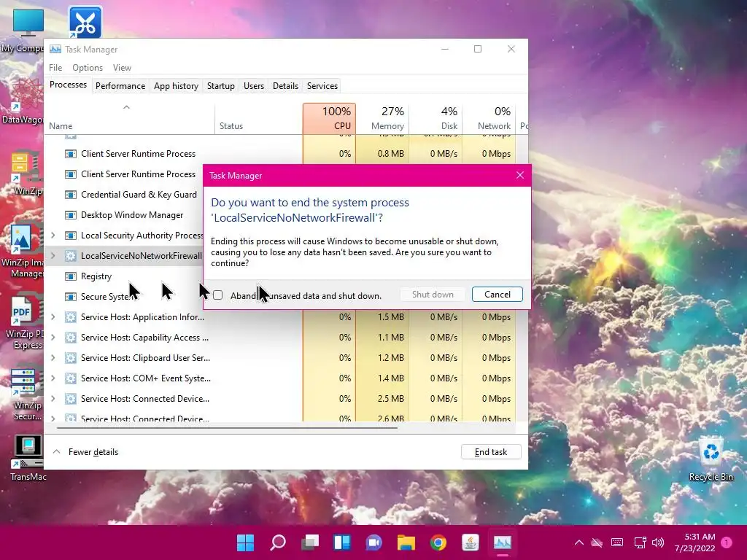Image resolution: width=747 pixels, height=560 pixels.
Task: Select the Processes tab
Action: coord(68,85)
